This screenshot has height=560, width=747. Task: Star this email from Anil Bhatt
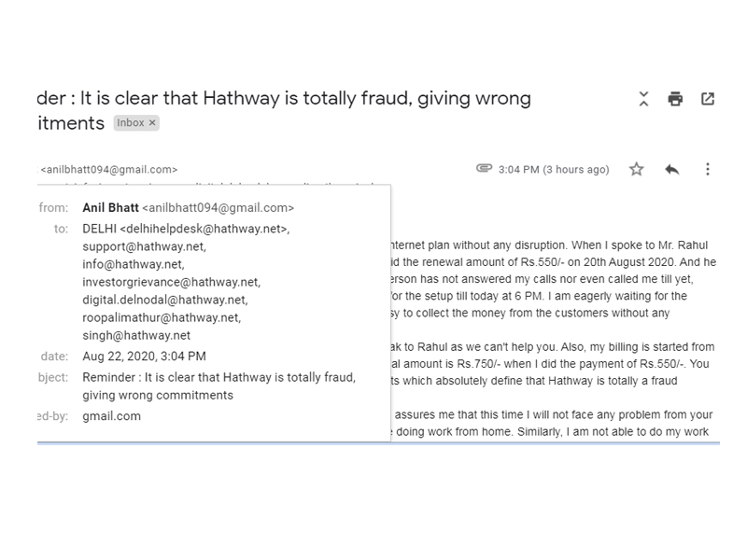point(636,169)
